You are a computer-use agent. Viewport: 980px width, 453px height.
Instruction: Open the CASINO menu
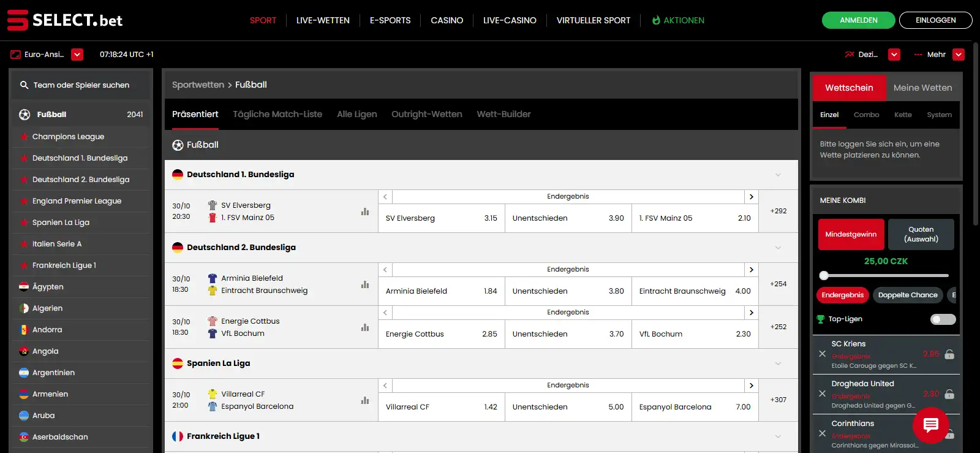447,20
